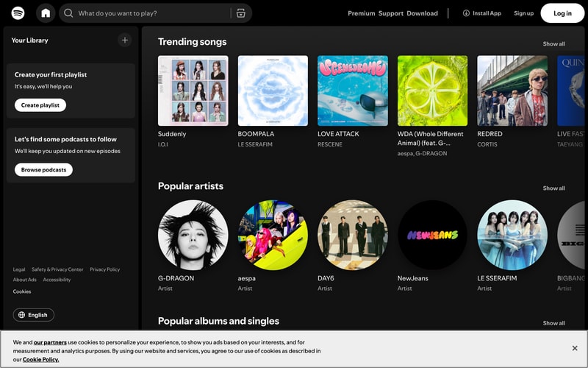The image size is (588, 368).
Task: Open NewJeans artist logo picture
Action: [x=432, y=235]
